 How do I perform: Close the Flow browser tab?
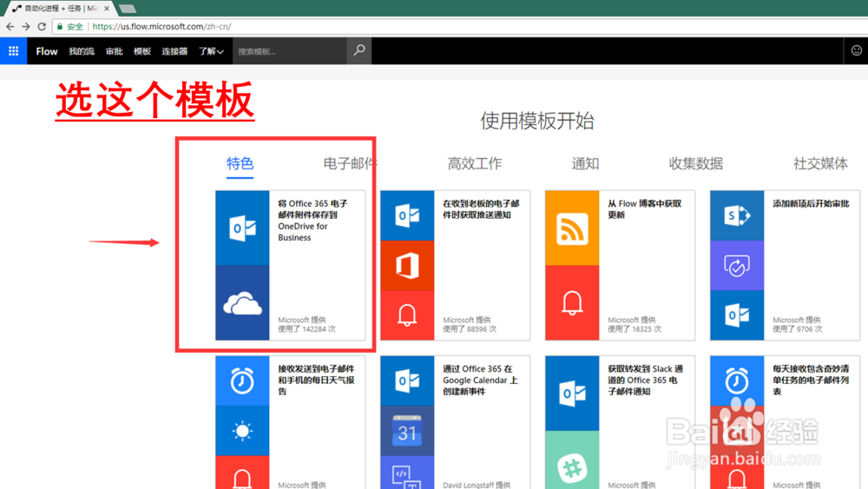(106, 9)
